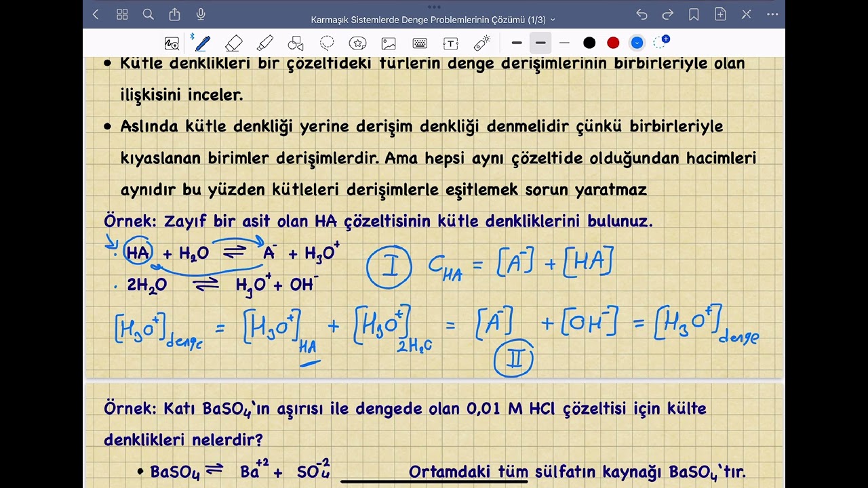
Task: Tap the handwritten 'C_HA = [A⁻] + [HA]' equation
Action: pos(521,264)
